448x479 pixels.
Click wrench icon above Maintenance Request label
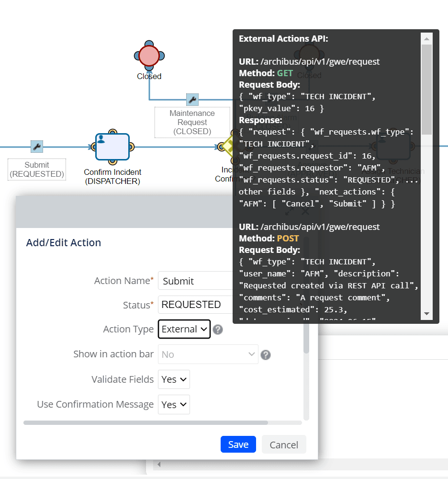pos(192,100)
